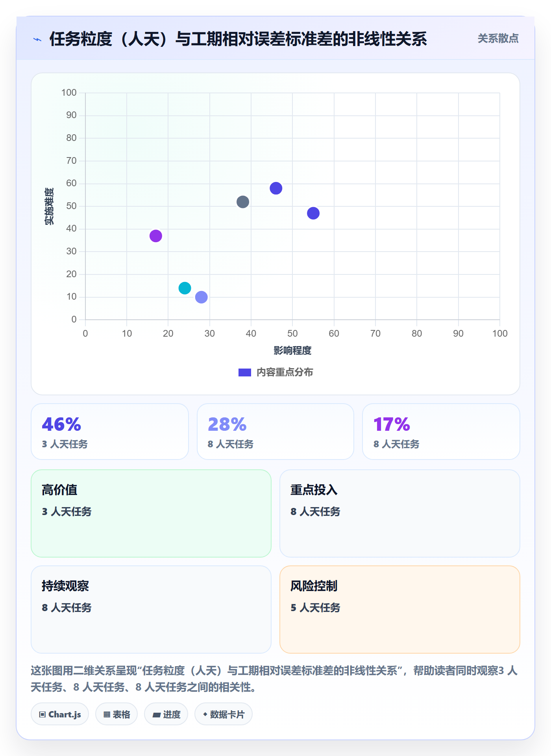Click the diamond icon in 数据卡片 chip
551x756 pixels.
[x=205, y=714]
